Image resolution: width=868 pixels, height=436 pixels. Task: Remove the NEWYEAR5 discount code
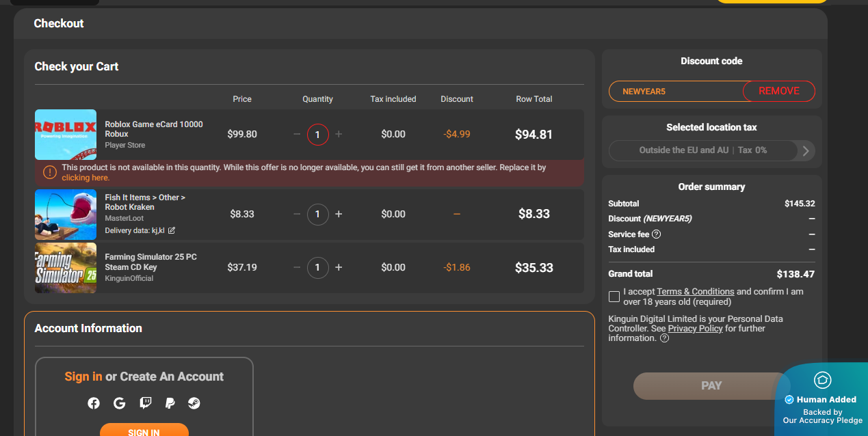(778, 91)
